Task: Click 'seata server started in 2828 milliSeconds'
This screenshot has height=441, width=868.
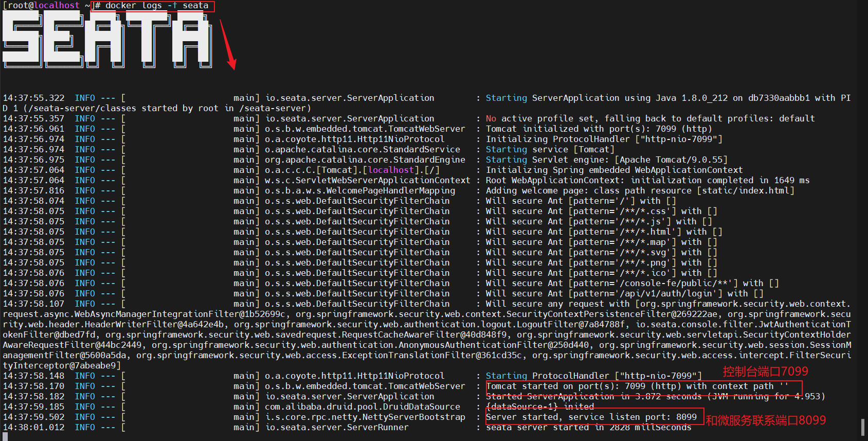Action: [589, 427]
